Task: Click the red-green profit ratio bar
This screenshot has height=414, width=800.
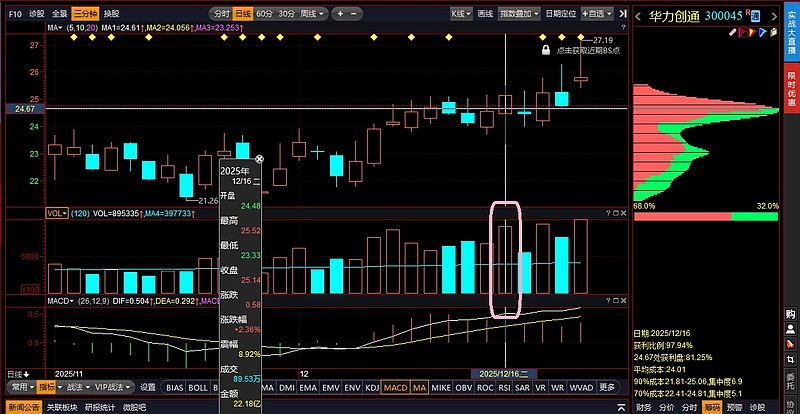Action: pos(706,216)
